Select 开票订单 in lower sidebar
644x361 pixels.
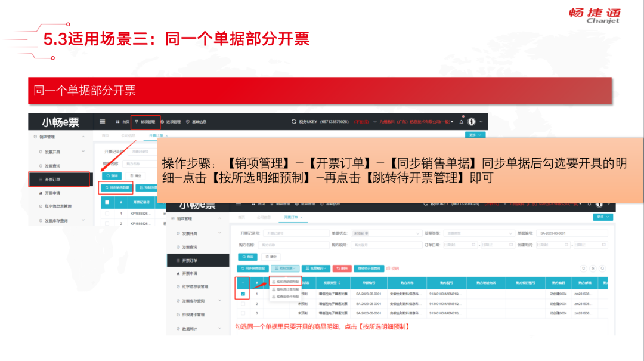(x=198, y=261)
